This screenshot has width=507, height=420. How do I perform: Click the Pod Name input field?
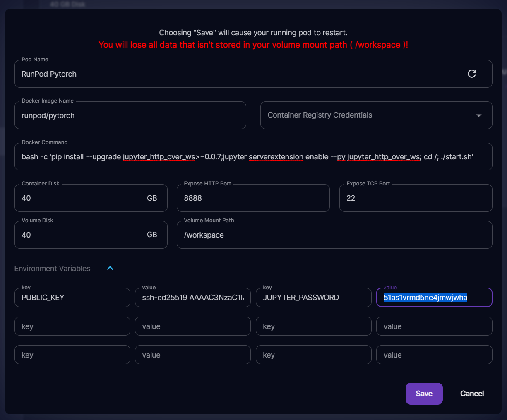[x=240, y=74]
